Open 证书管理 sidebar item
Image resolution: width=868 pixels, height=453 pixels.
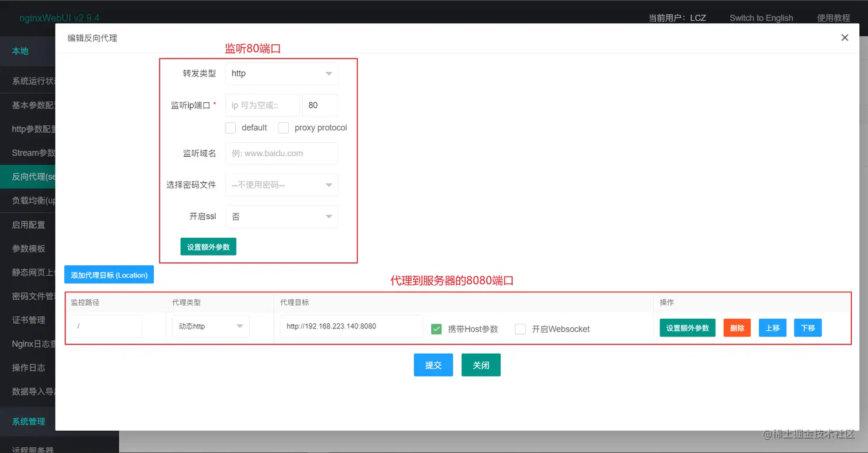[28, 320]
